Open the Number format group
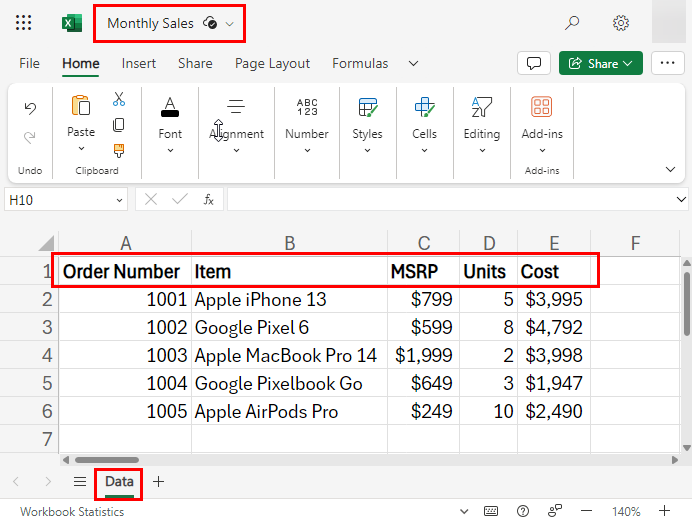 (x=307, y=125)
